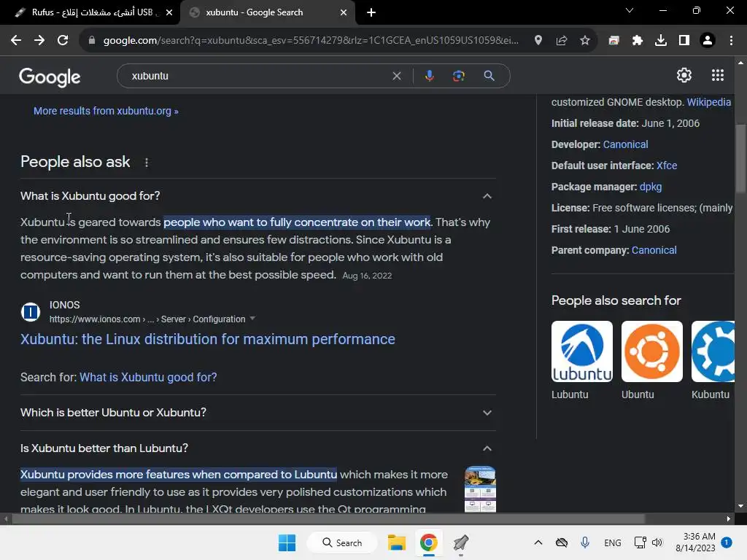Screen dimensions: 747x560
Task: Open volume control in system tray
Action: click(x=657, y=542)
